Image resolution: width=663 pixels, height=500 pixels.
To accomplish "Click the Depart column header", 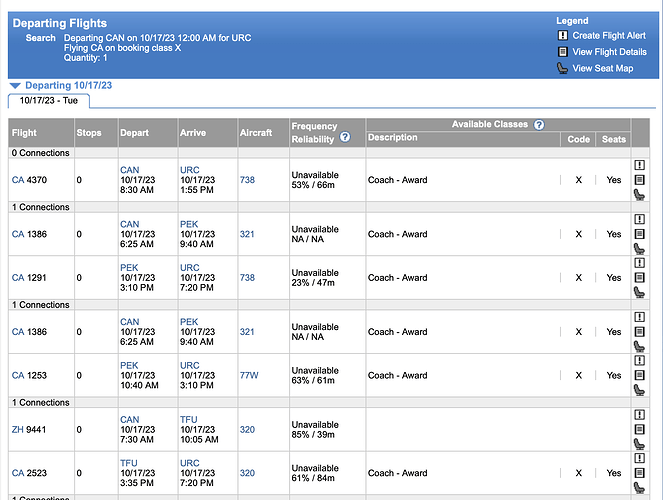I will coord(134,133).
